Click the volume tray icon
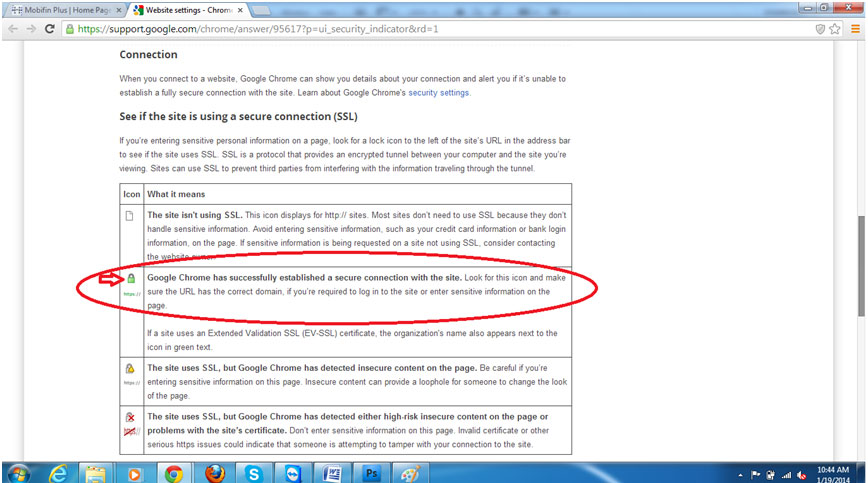868x483 pixels. tap(802, 475)
